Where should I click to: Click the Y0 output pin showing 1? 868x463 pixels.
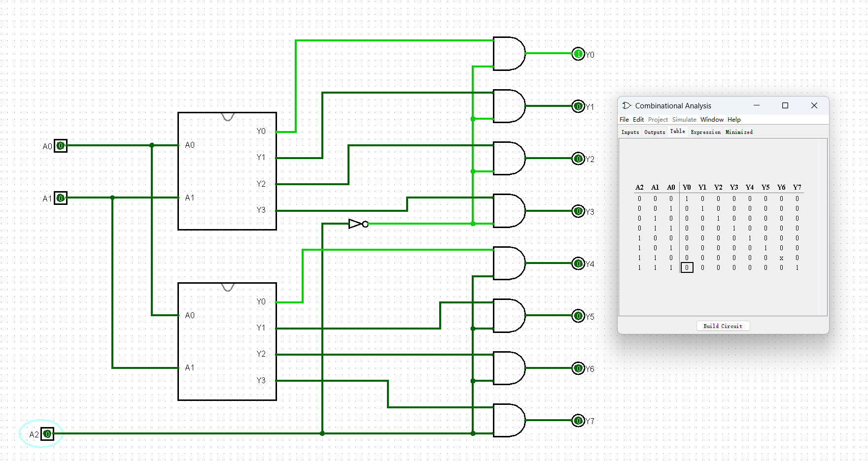click(x=578, y=54)
